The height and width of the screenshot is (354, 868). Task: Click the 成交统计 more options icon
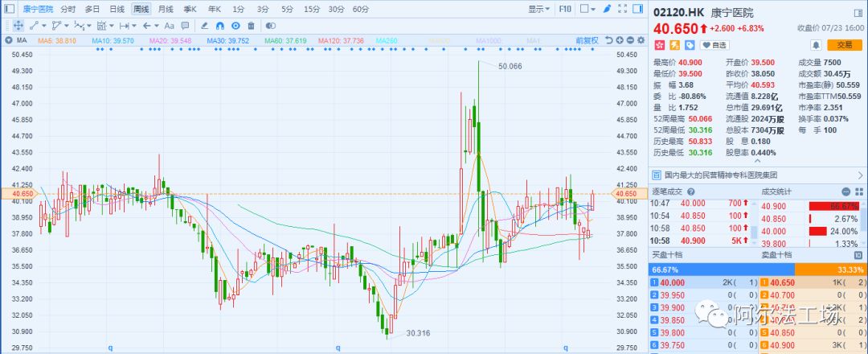845,191
